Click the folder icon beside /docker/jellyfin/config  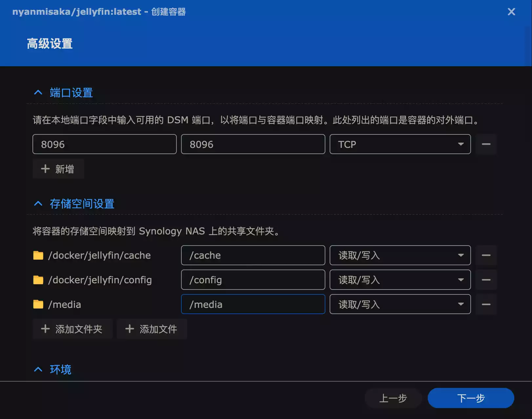pyautogui.click(x=38, y=280)
